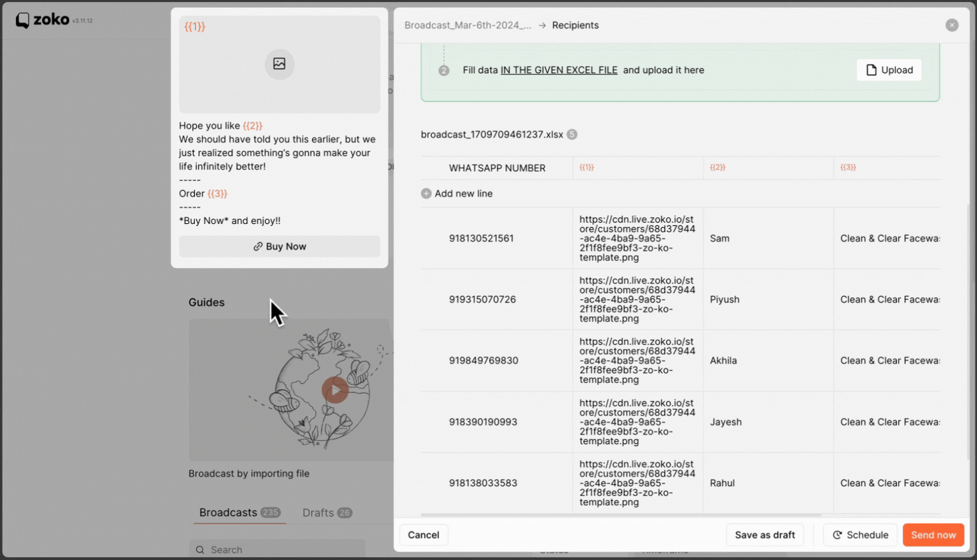Click the Broadcast_Mar-6th-2024 breadcrumb
The width and height of the screenshot is (977, 560).
(467, 25)
